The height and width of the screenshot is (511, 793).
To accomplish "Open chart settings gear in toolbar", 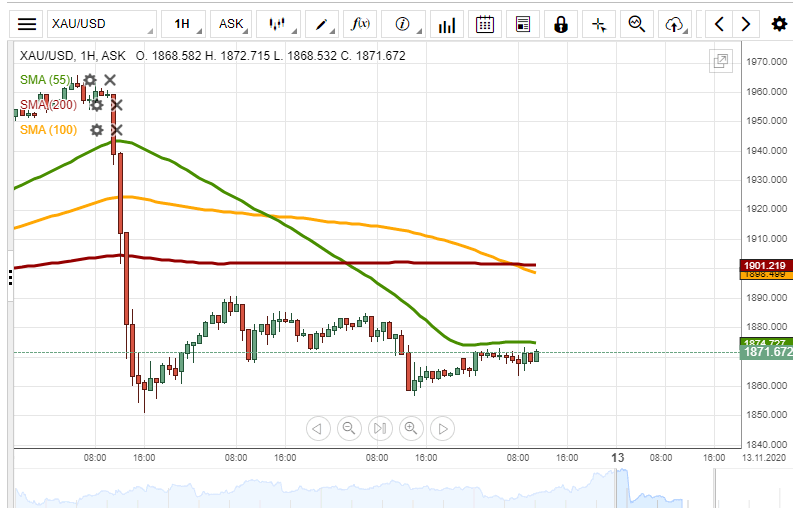I will click(779, 24).
